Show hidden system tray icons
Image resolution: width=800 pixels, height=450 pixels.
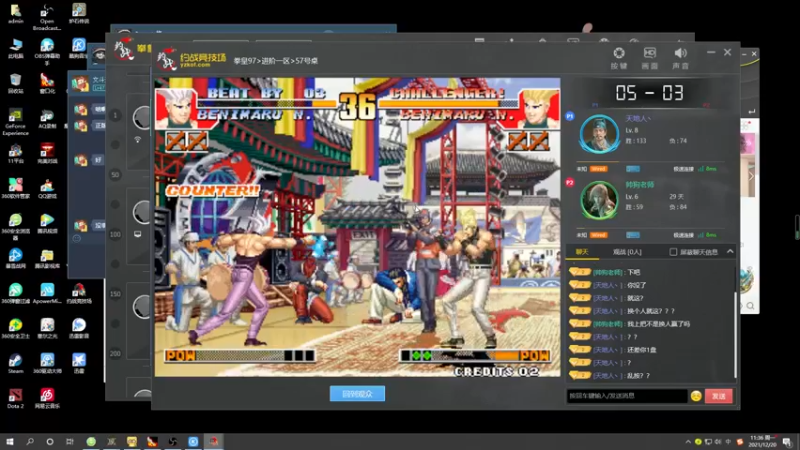(x=688, y=442)
